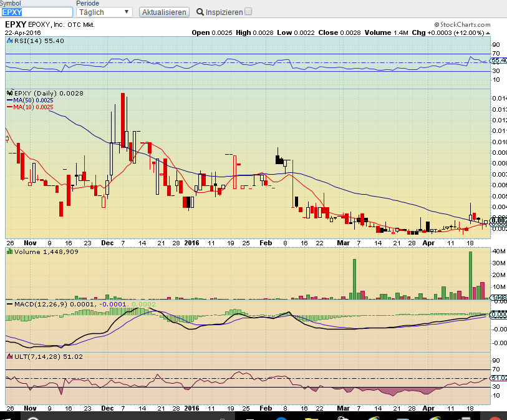The image size is (507, 420).
Task: Click the 22-Apr-2016 date text
Action: pos(22,32)
